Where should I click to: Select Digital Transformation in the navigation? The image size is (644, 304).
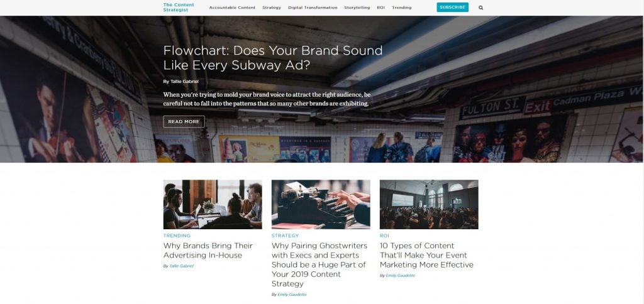point(313,8)
